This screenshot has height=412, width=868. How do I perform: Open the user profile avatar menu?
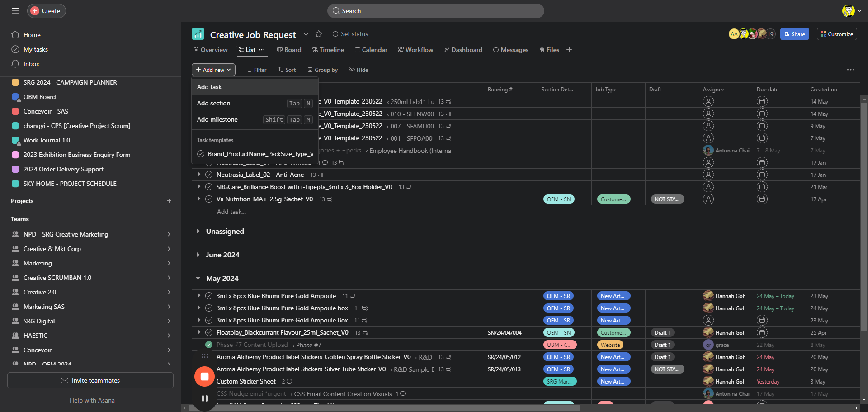click(852, 11)
